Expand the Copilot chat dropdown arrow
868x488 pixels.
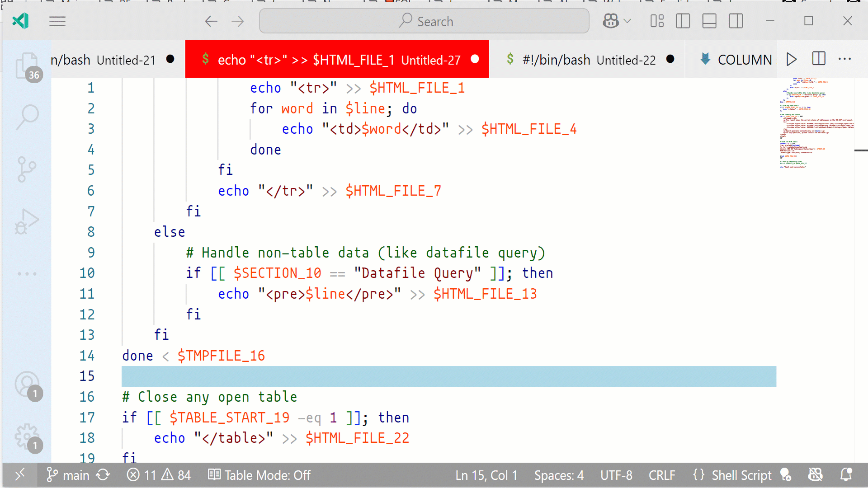click(627, 21)
